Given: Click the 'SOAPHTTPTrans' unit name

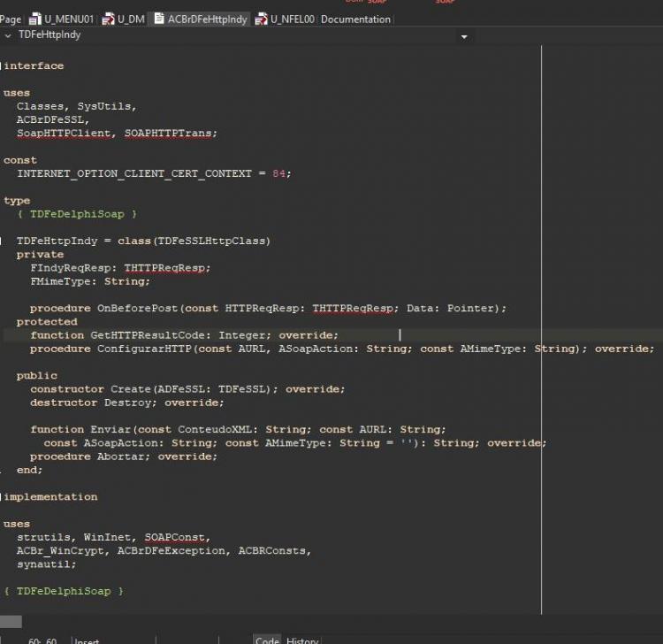Looking at the screenshot, I should tap(168, 134).
